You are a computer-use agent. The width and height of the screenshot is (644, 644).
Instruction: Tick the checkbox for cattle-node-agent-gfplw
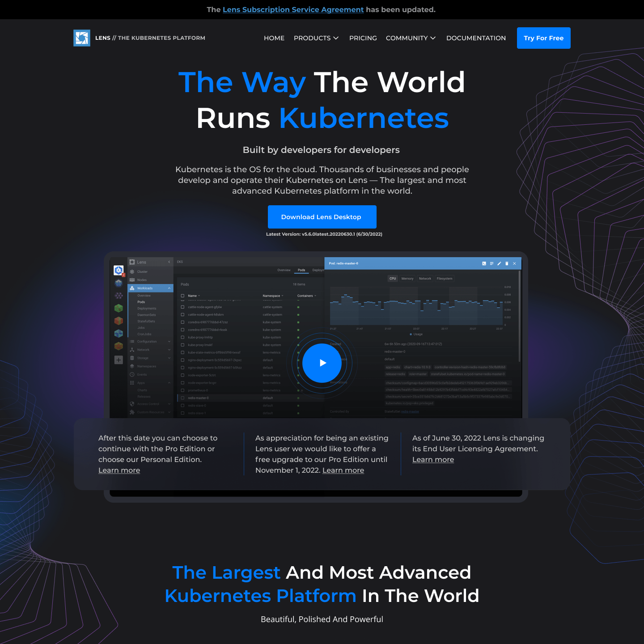pyautogui.click(x=182, y=307)
